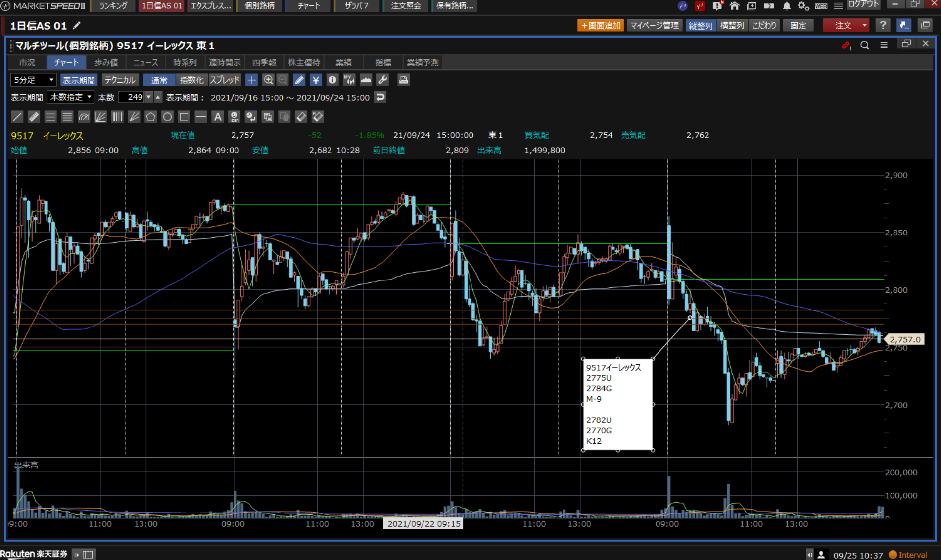Choose the text annotation tool
This screenshot has height=560, width=941.
(217, 117)
